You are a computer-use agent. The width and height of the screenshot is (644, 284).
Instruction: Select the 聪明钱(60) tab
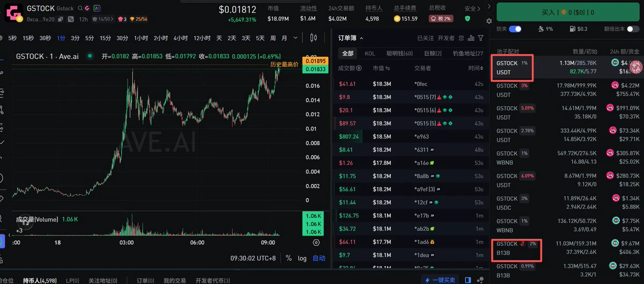click(399, 54)
